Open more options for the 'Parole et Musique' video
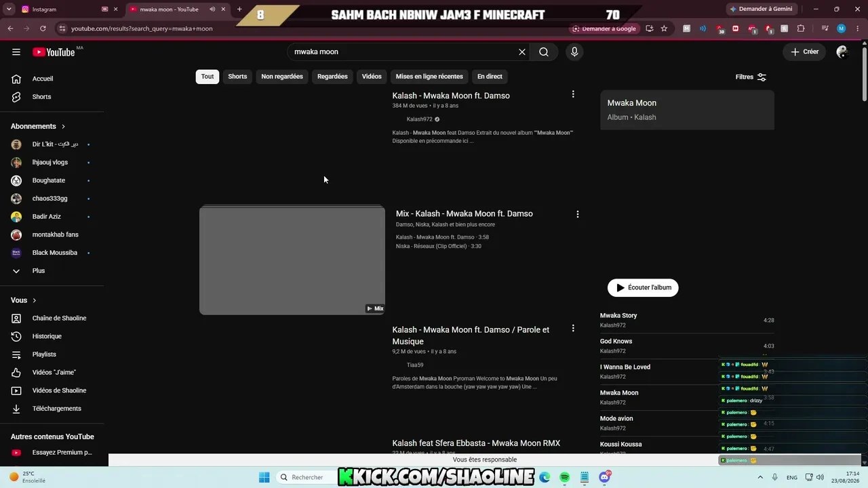868x488 pixels. point(573,328)
